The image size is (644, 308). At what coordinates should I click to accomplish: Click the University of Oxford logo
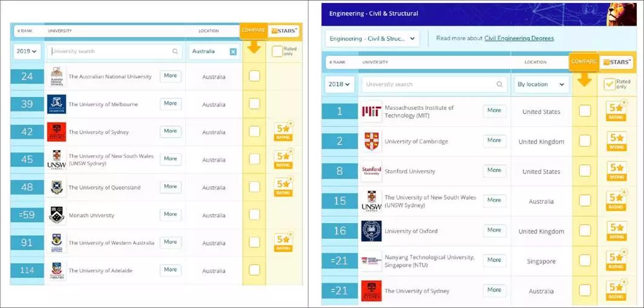372,231
